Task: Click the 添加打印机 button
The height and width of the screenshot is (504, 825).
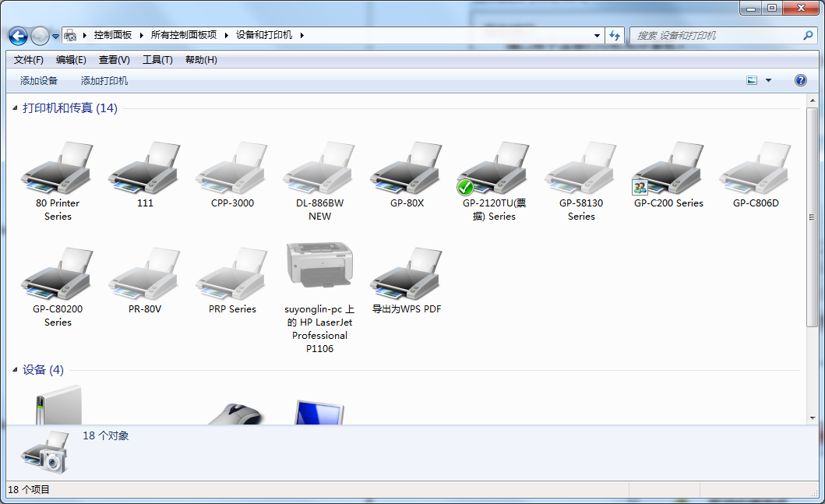Action: click(x=104, y=80)
